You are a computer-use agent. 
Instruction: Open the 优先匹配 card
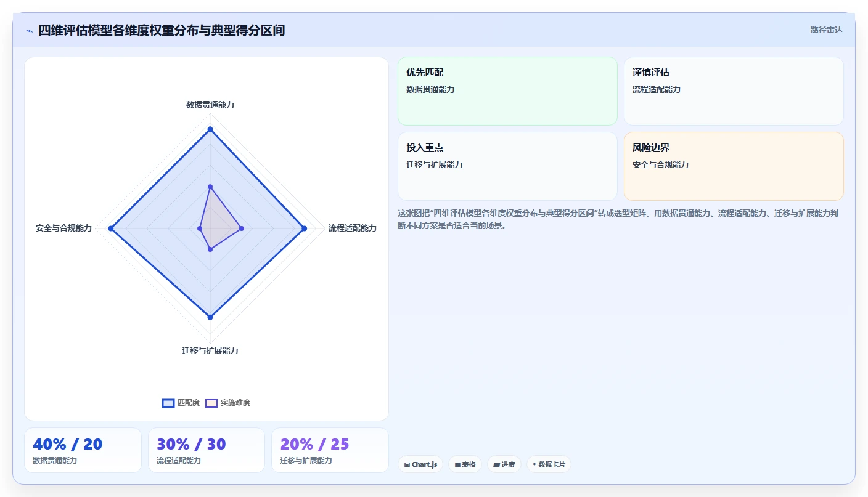tap(507, 91)
